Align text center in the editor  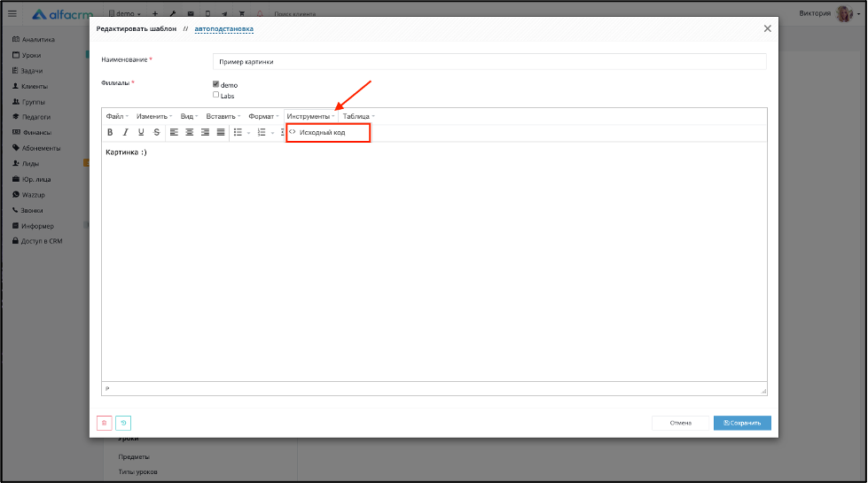pyautogui.click(x=190, y=132)
